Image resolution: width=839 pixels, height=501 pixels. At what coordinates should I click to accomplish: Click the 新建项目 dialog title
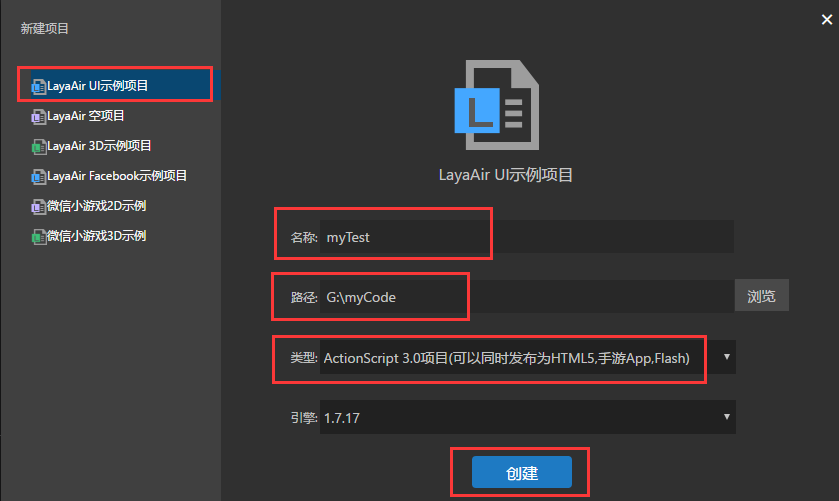coord(44,28)
